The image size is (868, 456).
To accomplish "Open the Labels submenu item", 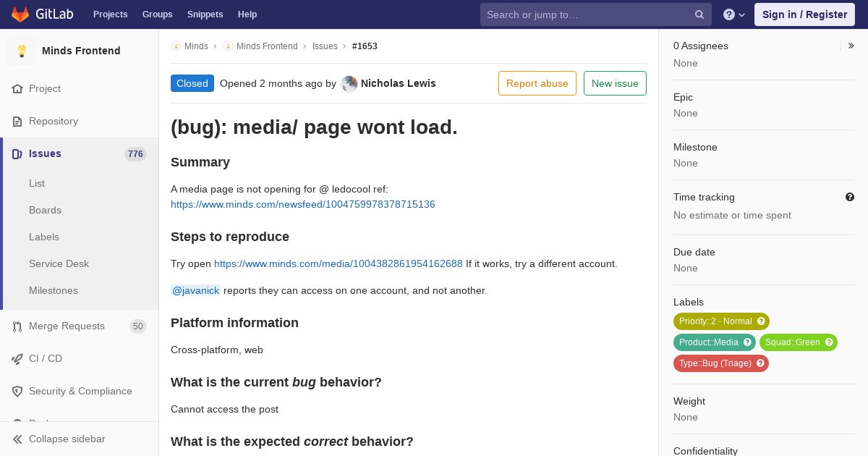I will click(x=44, y=237).
